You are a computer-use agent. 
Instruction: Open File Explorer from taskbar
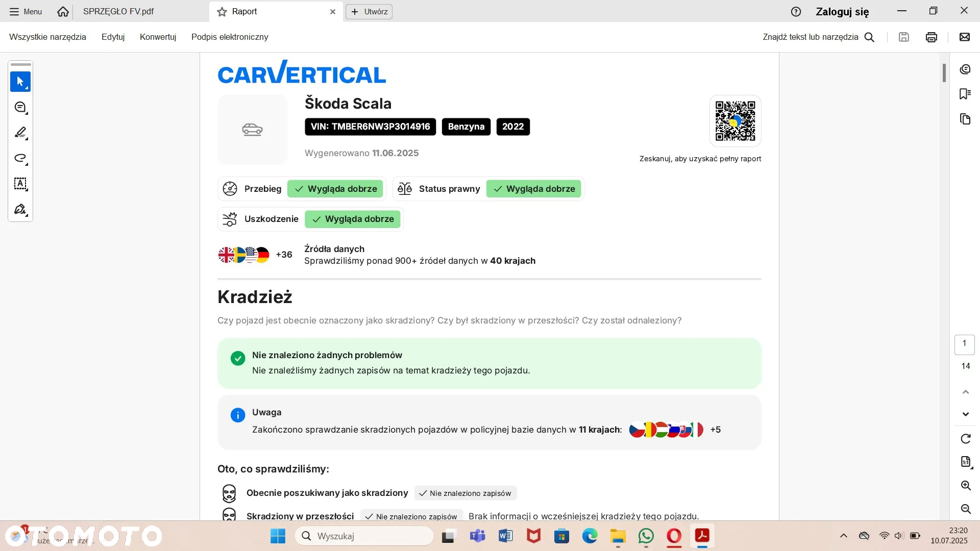[x=618, y=536]
